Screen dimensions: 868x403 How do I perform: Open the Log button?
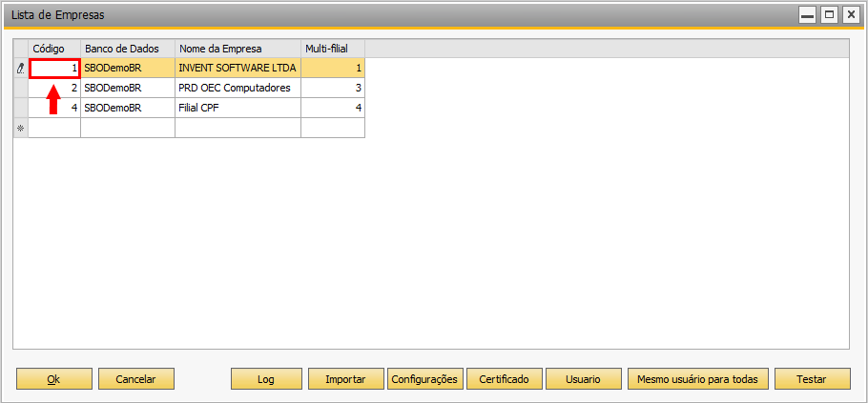pos(266,379)
